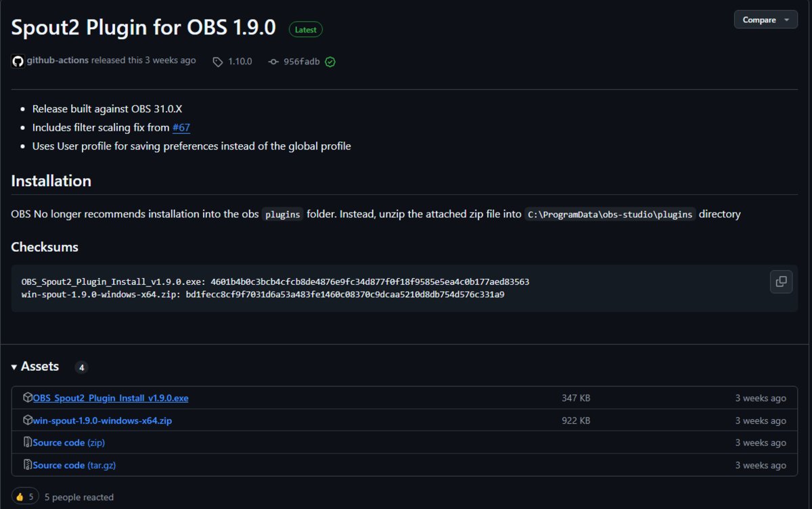The height and width of the screenshot is (509, 812).
Task: Click the C:\ProgramData\obs-studio\plugins path
Action: 610,214
